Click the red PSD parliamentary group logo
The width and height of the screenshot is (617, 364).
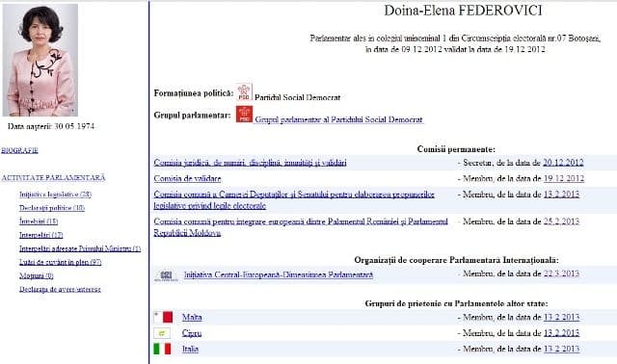[x=244, y=114]
